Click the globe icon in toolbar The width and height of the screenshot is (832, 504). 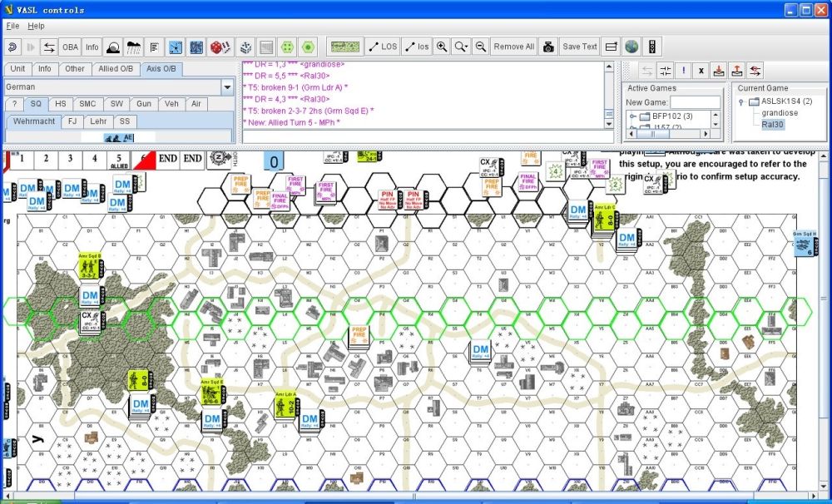(631, 47)
